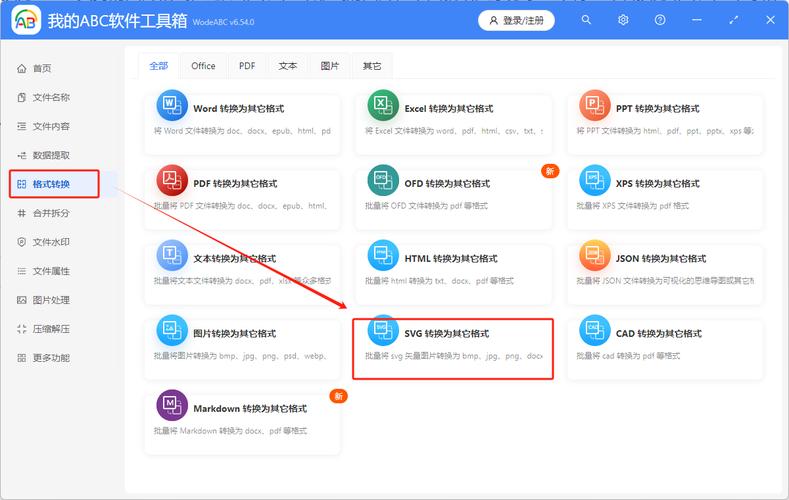Click the 我的ABC软件工具箱 title text
Viewport: 789px width, 500px height.
pos(117,21)
